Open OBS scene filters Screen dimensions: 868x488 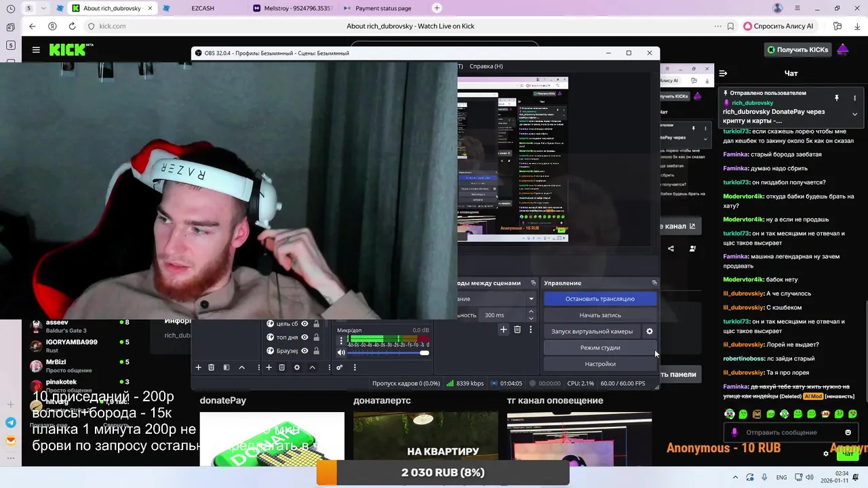tap(226, 367)
